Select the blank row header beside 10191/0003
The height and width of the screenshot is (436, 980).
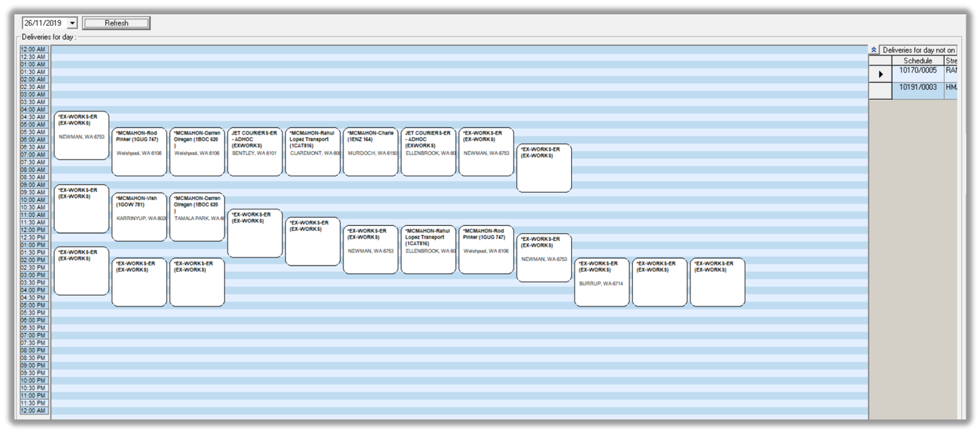tap(881, 91)
